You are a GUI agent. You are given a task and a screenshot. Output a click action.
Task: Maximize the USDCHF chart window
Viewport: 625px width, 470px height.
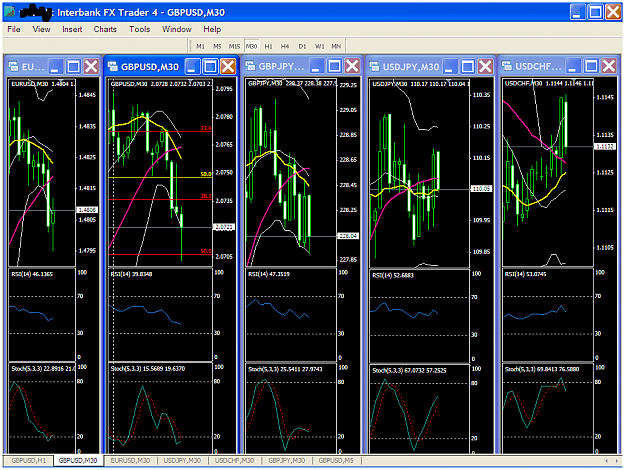point(591,66)
